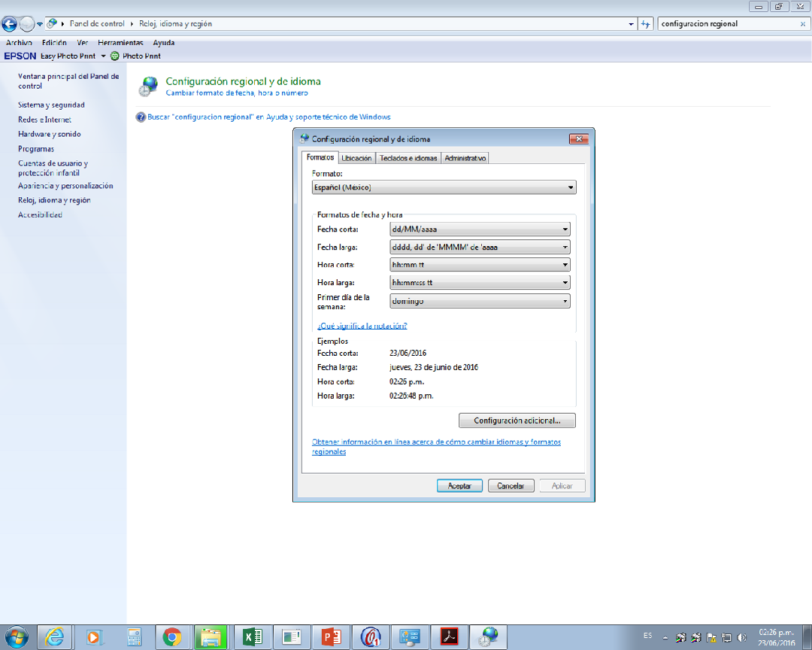812x650 pixels.
Task: Click the Configuración adicional button
Action: pyautogui.click(x=517, y=421)
